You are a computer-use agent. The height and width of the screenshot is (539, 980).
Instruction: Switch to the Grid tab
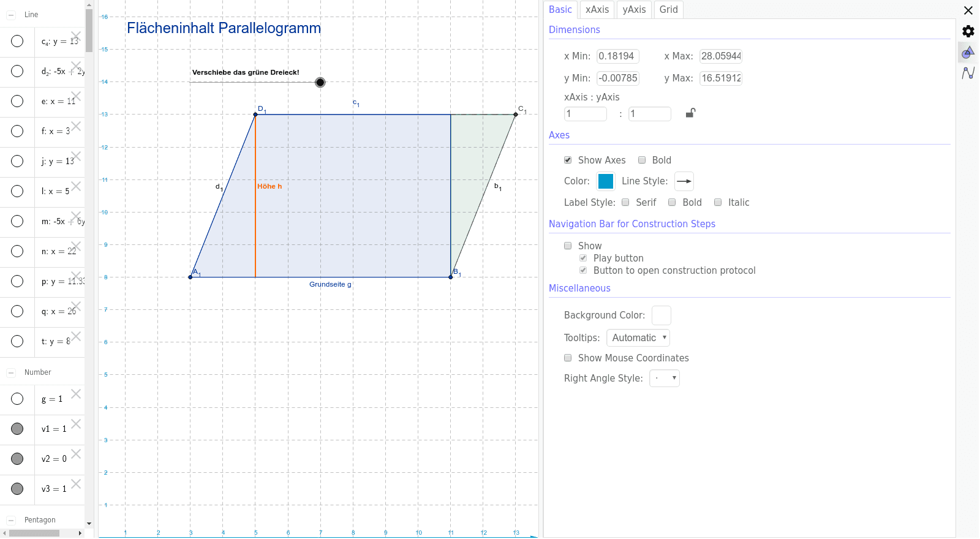[x=669, y=10]
